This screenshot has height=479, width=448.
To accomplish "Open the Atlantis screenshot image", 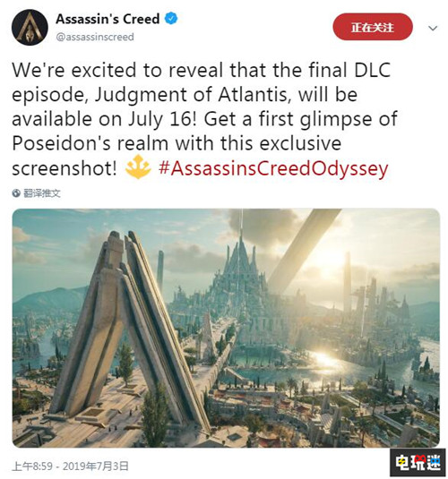I will click(x=226, y=328).
